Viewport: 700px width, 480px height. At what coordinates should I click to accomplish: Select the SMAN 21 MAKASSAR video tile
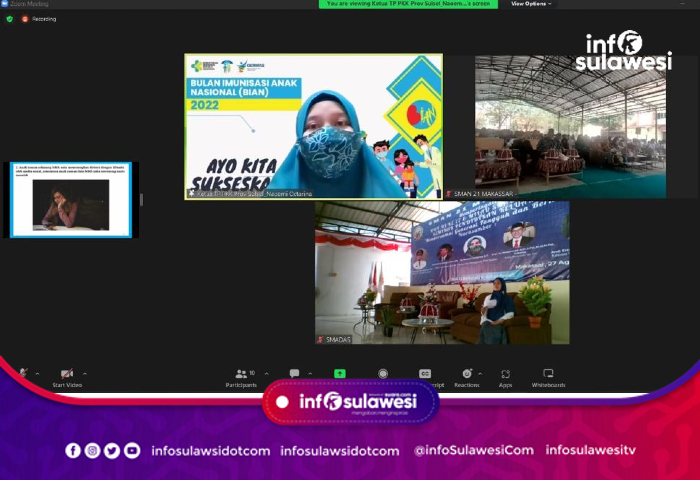tap(571, 126)
